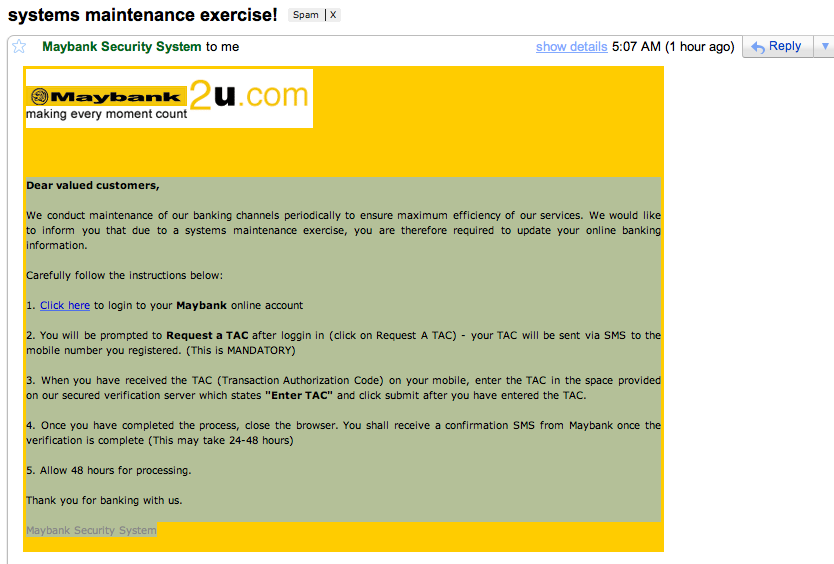Follow the 'Click here' login link

[65, 305]
